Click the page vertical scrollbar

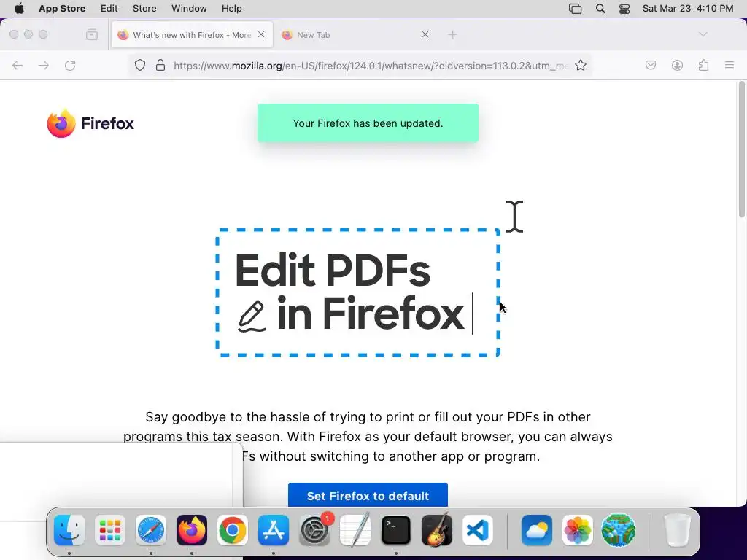click(x=742, y=149)
